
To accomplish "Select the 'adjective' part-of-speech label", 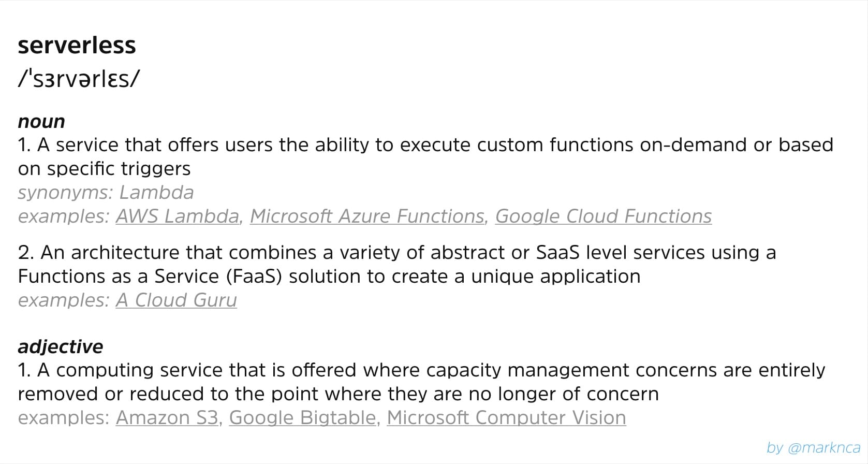I will (x=60, y=346).
